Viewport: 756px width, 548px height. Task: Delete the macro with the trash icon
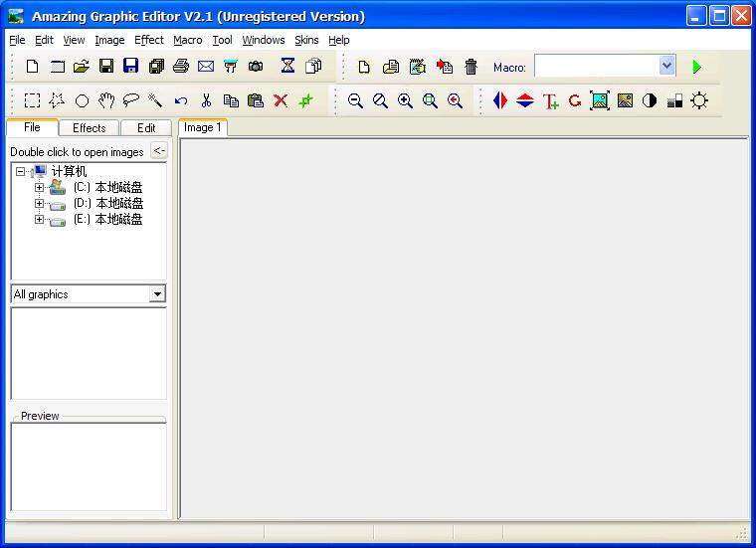point(472,67)
